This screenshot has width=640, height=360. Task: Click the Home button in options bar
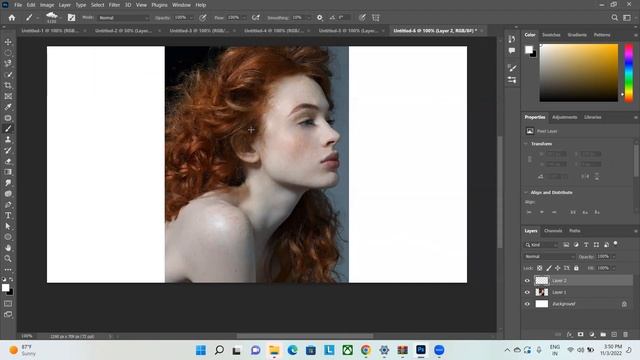12,18
